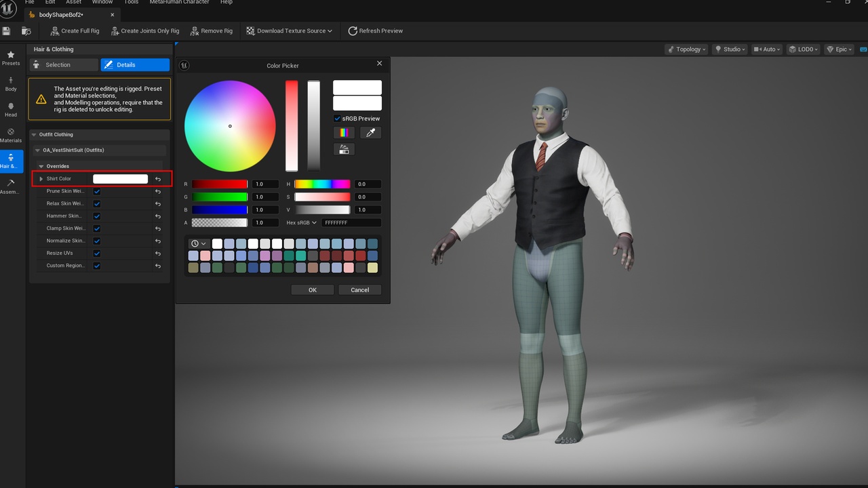Toggle the Prune Skin Weights checkbox
Image resolution: width=868 pixels, height=488 pixels.
pyautogui.click(x=97, y=191)
